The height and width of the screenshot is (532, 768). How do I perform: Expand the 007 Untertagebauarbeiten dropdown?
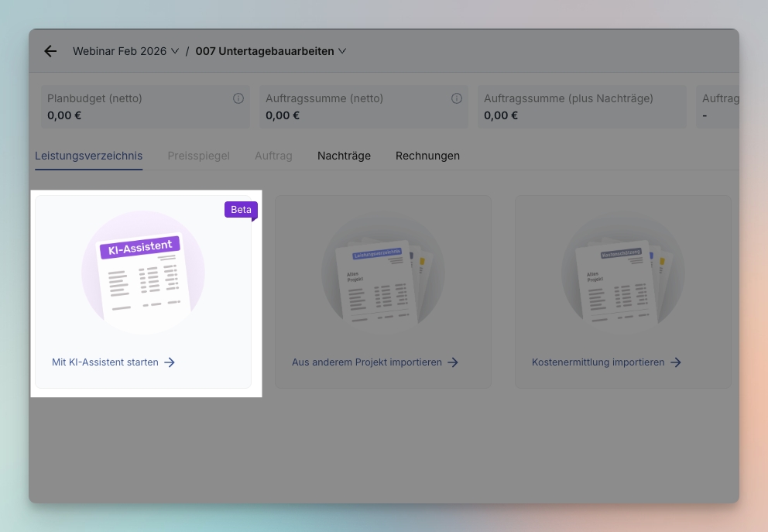click(x=271, y=51)
